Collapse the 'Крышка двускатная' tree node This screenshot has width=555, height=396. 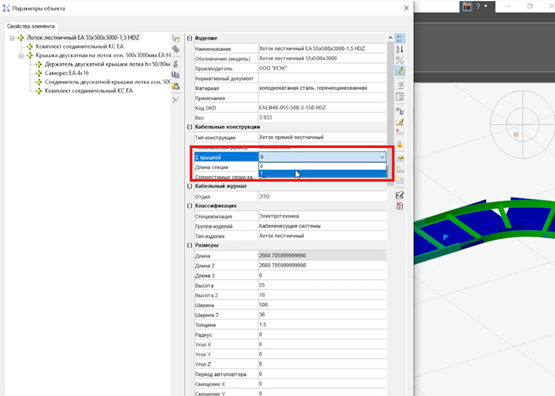coord(21,56)
